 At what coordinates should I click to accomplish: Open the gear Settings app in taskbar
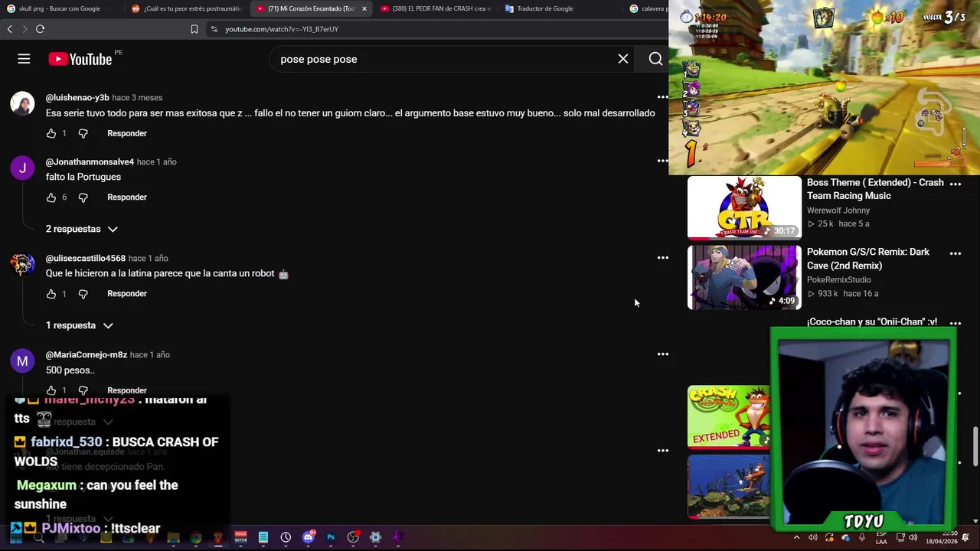coord(375,538)
